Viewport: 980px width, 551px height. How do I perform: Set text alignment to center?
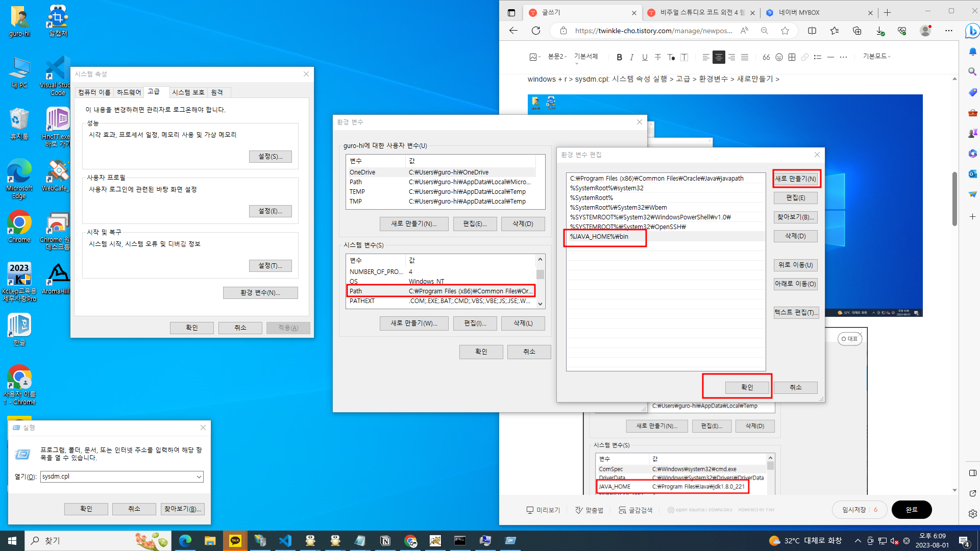pyautogui.click(x=719, y=57)
